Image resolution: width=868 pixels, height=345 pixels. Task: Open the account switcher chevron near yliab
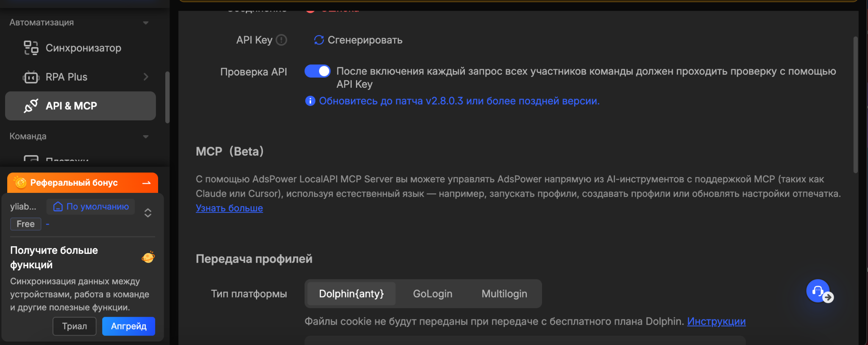[148, 213]
